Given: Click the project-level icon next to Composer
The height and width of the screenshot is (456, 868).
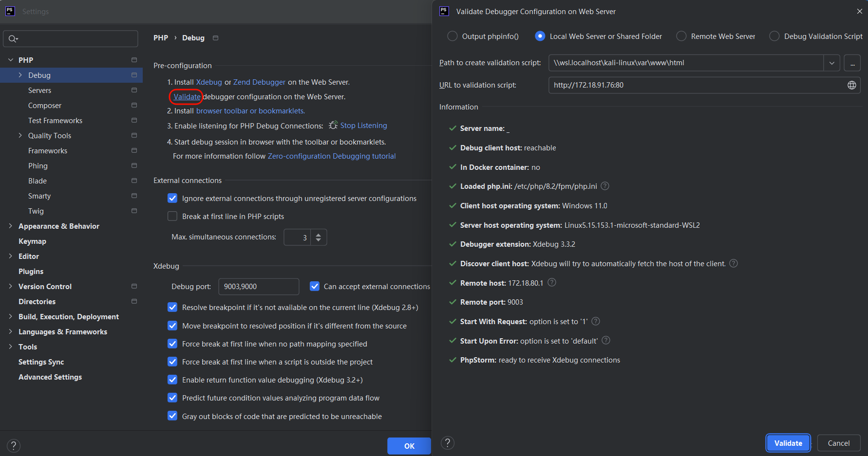Looking at the screenshot, I should [134, 105].
